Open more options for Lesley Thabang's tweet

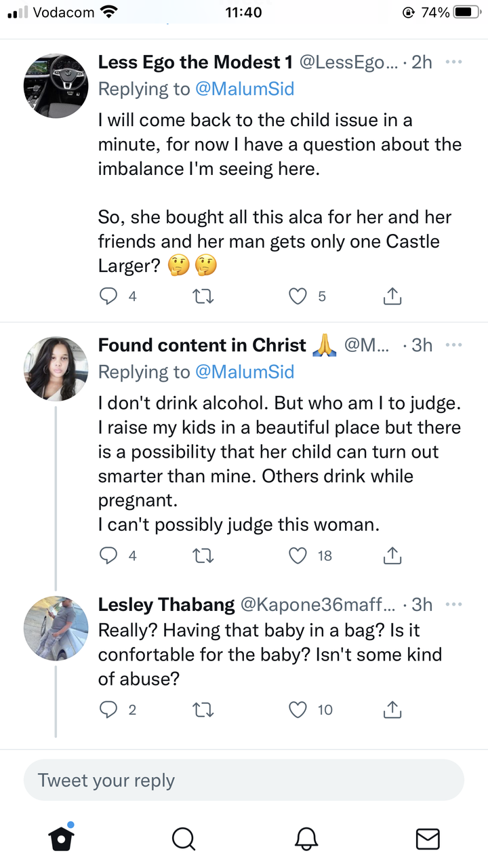453,604
